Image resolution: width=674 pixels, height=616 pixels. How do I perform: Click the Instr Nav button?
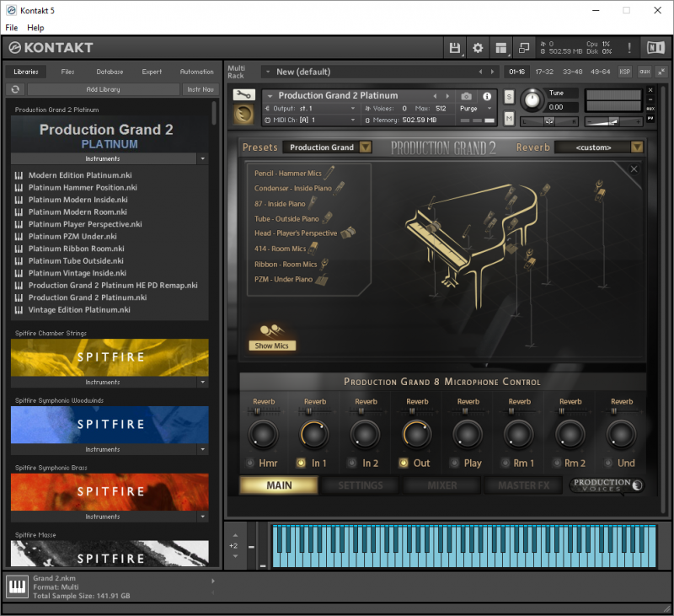tap(201, 89)
